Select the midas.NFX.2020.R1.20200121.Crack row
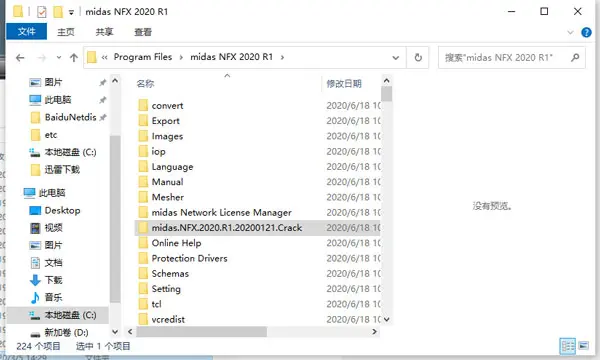Viewport: 600px width, 360px height. coord(258,228)
